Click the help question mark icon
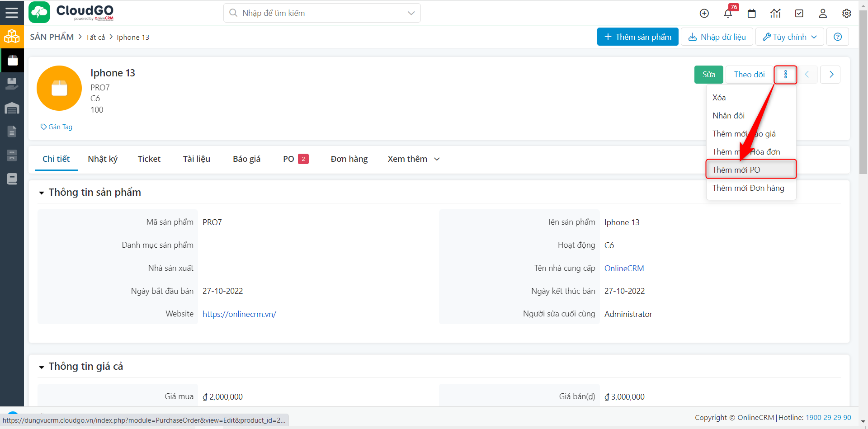This screenshot has height=429, width=868. pyautogui.click(x=838, y=37)
